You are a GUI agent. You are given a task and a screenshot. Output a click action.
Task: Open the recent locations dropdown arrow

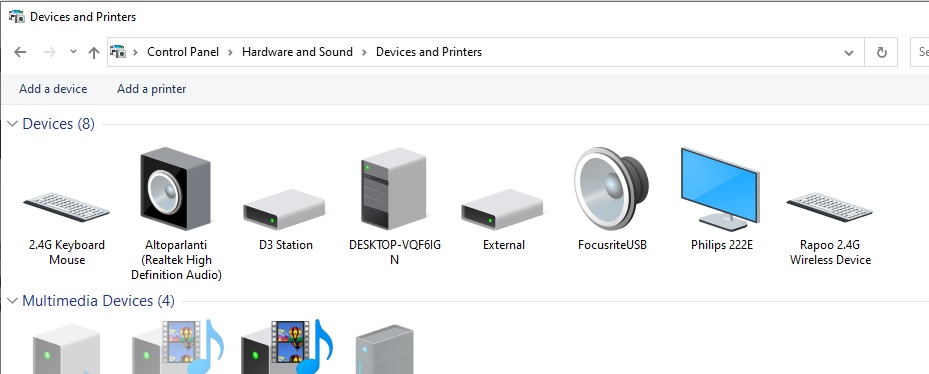tap(73, 52)
